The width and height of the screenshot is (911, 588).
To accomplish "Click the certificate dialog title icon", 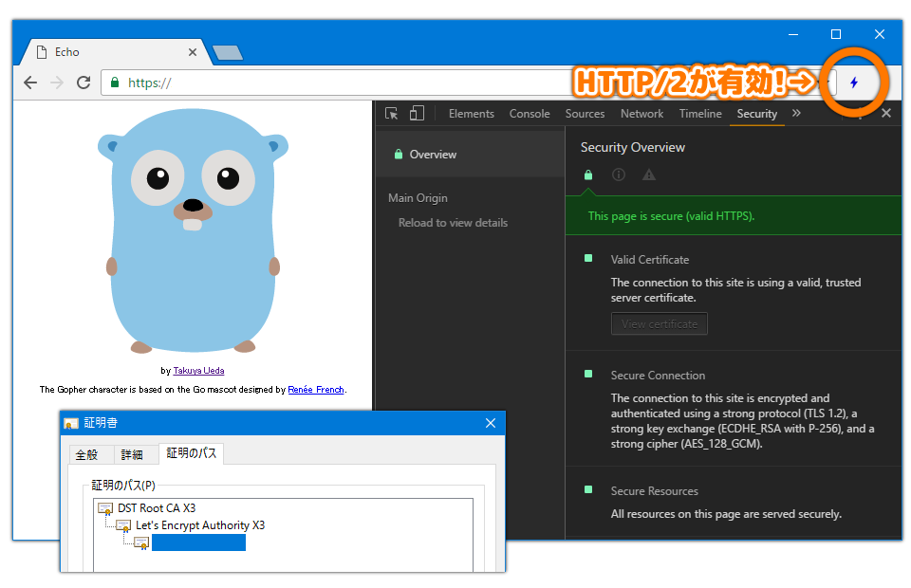I will tap(71, 424).
